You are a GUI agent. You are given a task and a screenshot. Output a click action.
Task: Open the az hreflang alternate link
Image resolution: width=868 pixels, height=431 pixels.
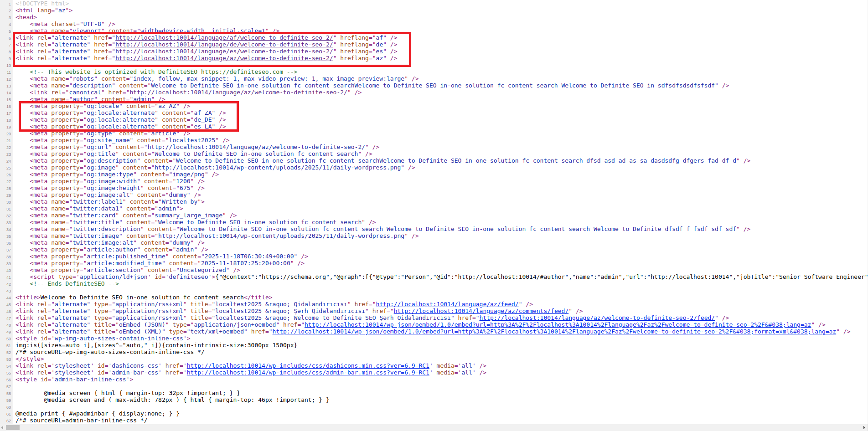(x=225, y=58)
